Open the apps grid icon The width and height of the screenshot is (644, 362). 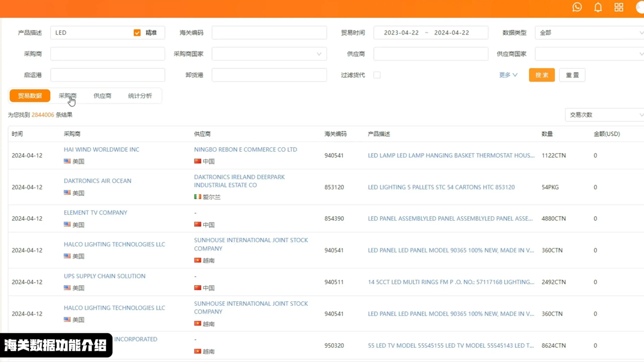tap(619, 7)
